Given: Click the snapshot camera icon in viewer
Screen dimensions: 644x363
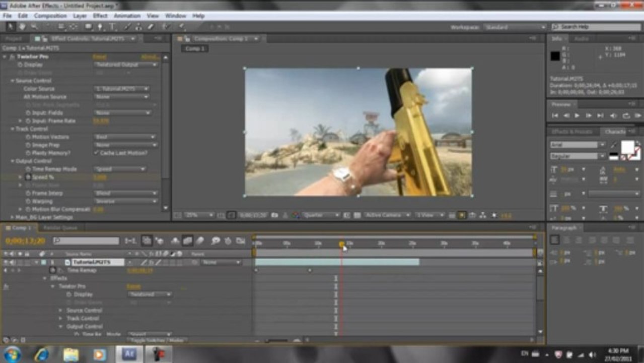Looking at the screenshot, I should [274, 215].
